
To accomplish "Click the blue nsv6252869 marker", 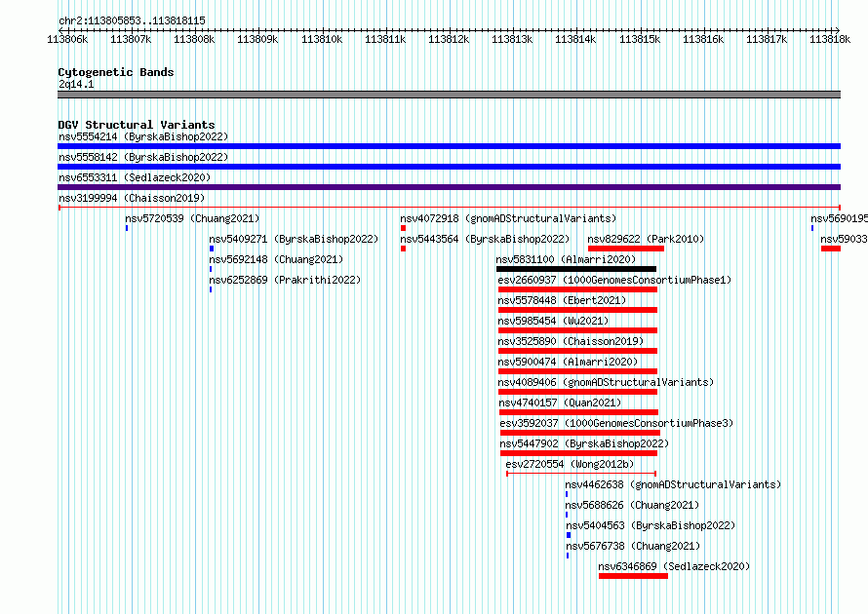I will click(x=211, y=289).
